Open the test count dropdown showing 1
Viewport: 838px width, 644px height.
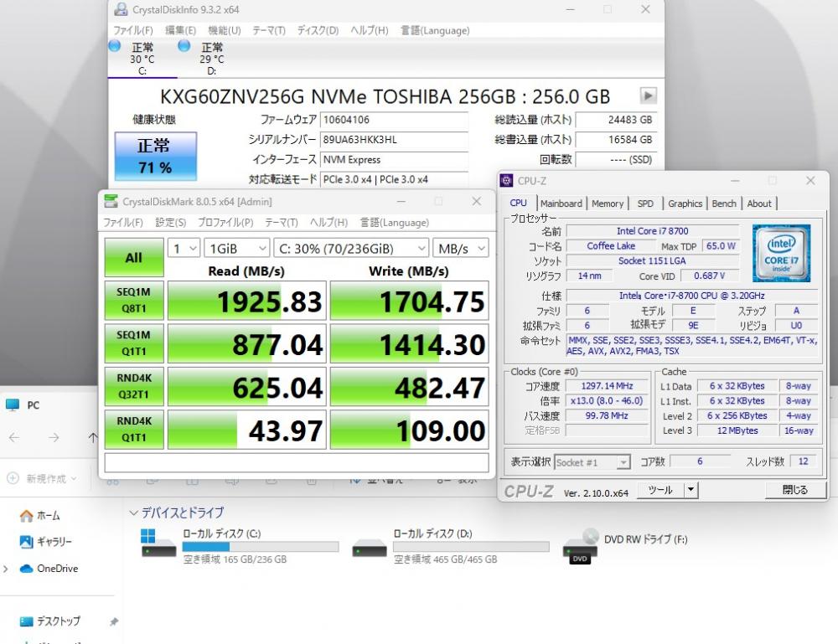(184, 249)
